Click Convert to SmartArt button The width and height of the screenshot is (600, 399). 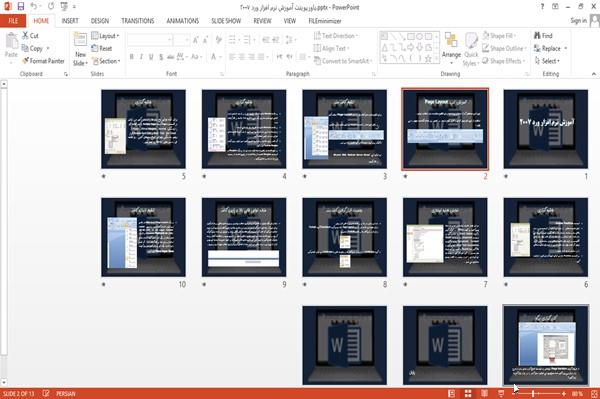[343, 61]
